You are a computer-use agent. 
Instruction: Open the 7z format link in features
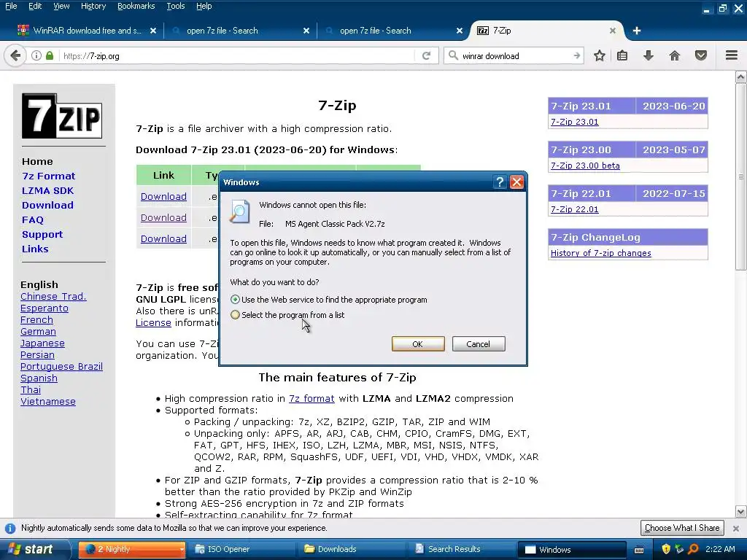point(311,398)
